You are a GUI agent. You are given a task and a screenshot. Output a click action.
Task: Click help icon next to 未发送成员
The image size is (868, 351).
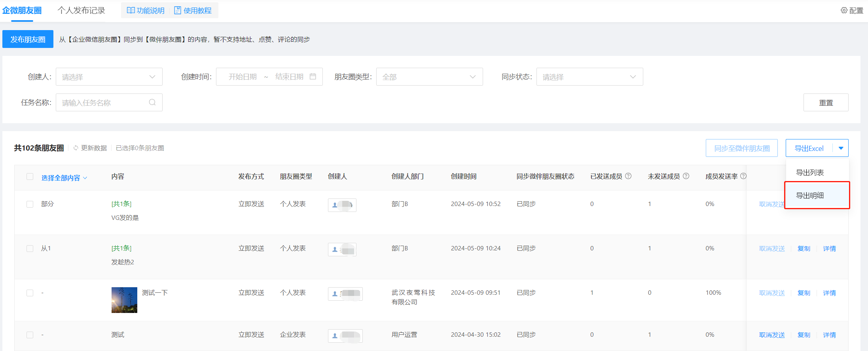point(686,176)
